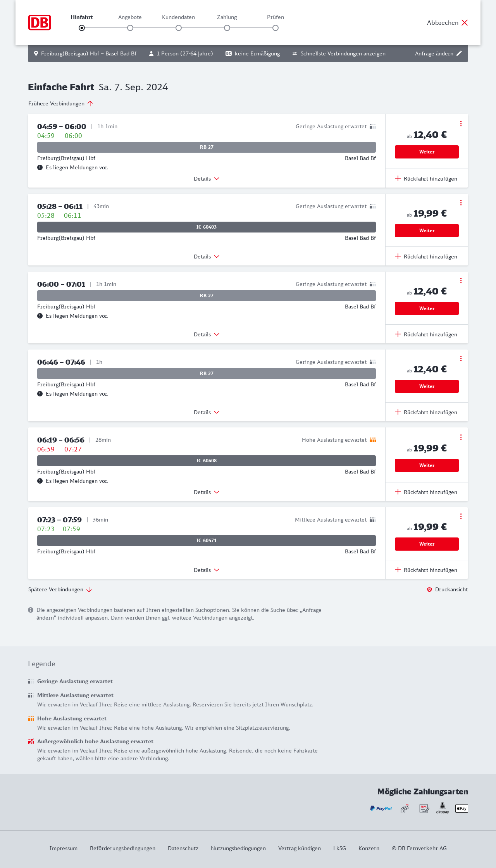Select the Angebote step circle
This screenshot has width=496, height=868.
point(130,28)
